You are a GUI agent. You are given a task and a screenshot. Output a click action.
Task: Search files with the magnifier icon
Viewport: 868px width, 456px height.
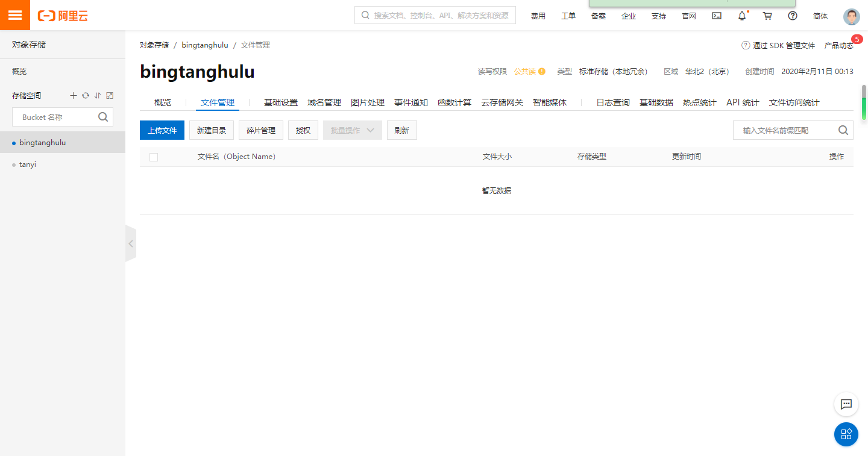(x=843, y=130)
